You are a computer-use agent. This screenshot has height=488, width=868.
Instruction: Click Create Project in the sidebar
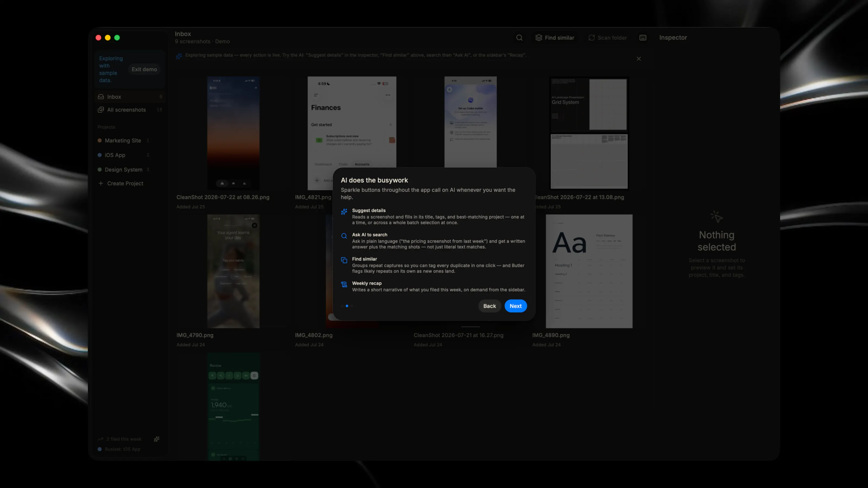point(121,183)
